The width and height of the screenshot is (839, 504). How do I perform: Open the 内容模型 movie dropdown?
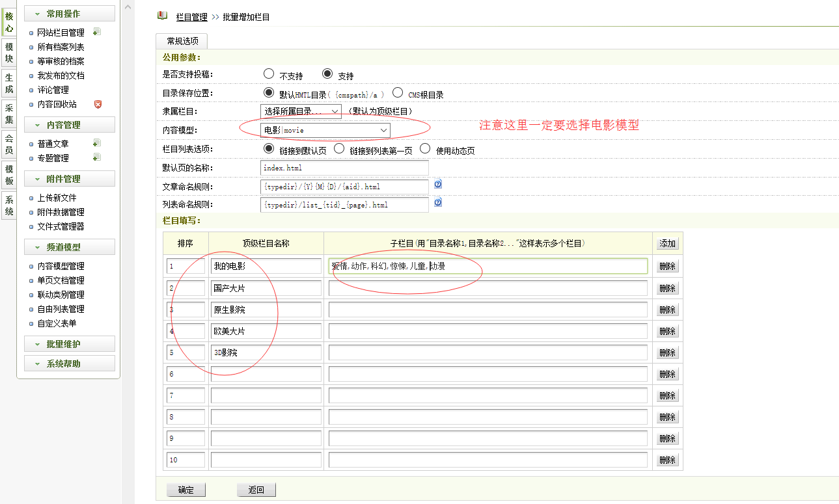325,130
